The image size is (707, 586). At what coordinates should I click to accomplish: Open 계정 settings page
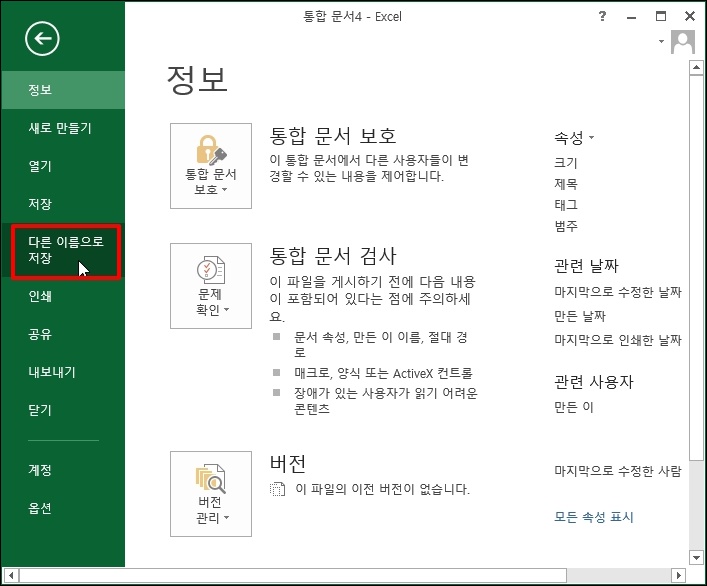pos(63,470)
